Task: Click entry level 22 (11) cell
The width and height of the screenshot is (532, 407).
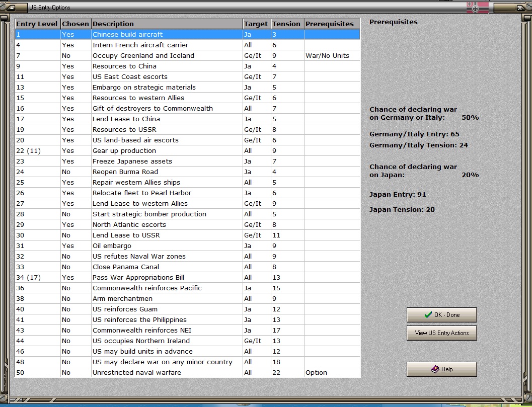Action: (37, 150)
